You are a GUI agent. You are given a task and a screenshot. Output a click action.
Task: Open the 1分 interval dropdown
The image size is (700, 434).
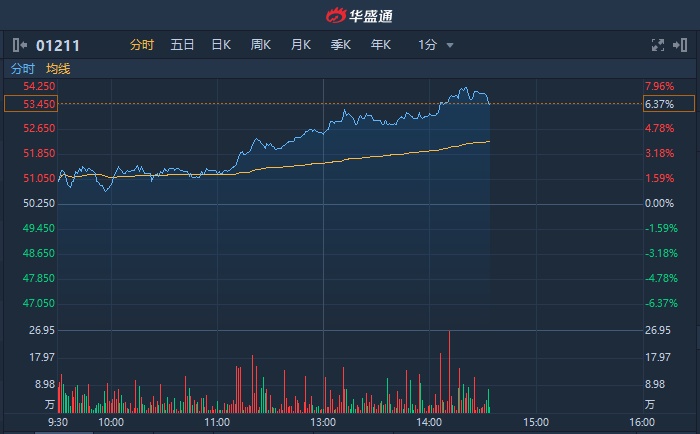pos(428,45)
